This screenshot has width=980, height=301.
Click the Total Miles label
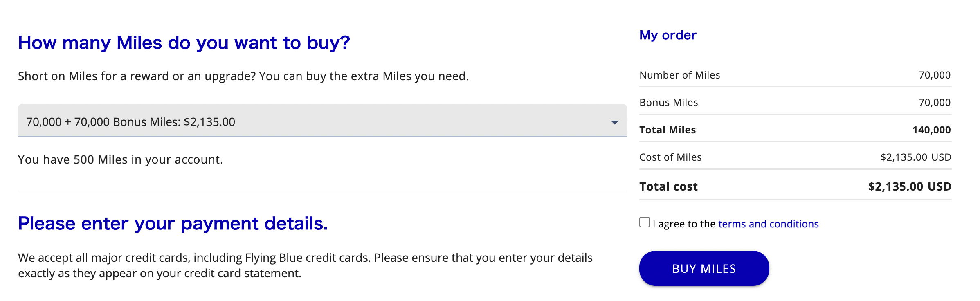point(668,130)
